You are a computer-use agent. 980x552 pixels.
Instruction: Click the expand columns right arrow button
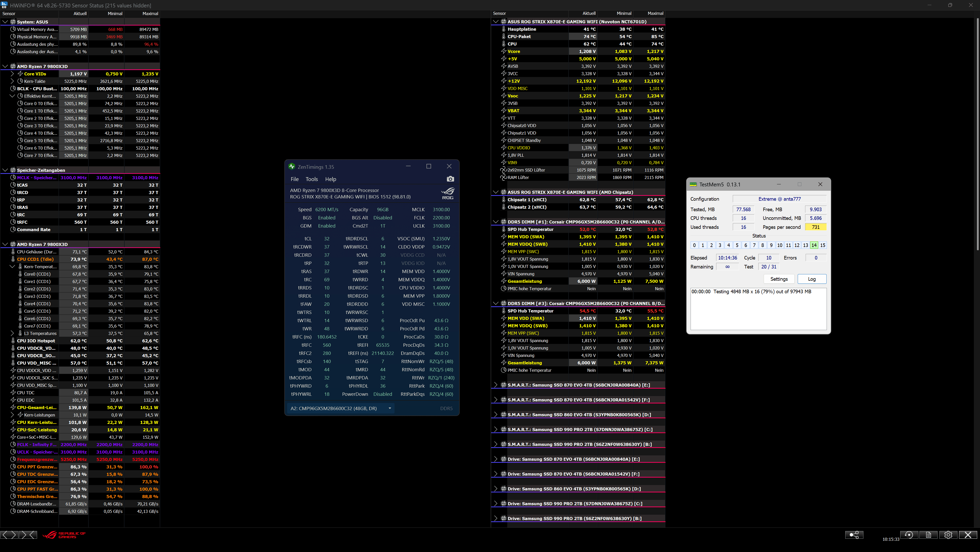[x=14, y=535]
